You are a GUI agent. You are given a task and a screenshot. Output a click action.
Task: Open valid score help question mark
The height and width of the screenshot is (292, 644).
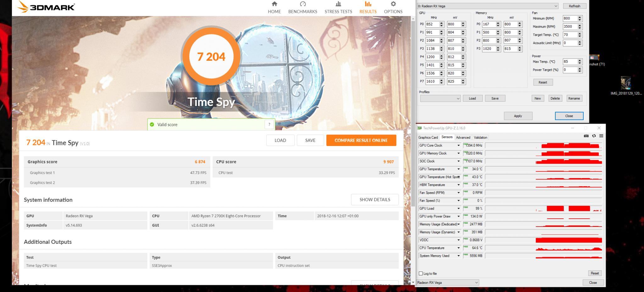click(x=269, y=125)
